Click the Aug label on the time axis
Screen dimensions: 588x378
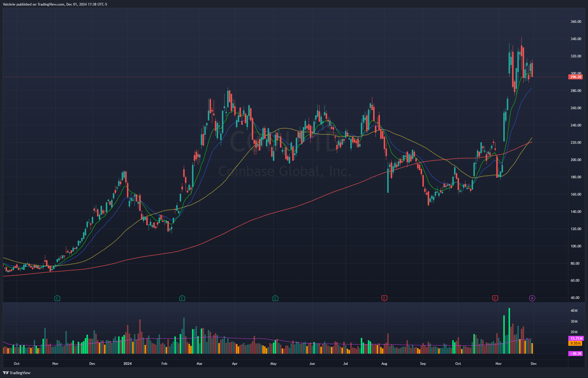click(x=384, y=364)
